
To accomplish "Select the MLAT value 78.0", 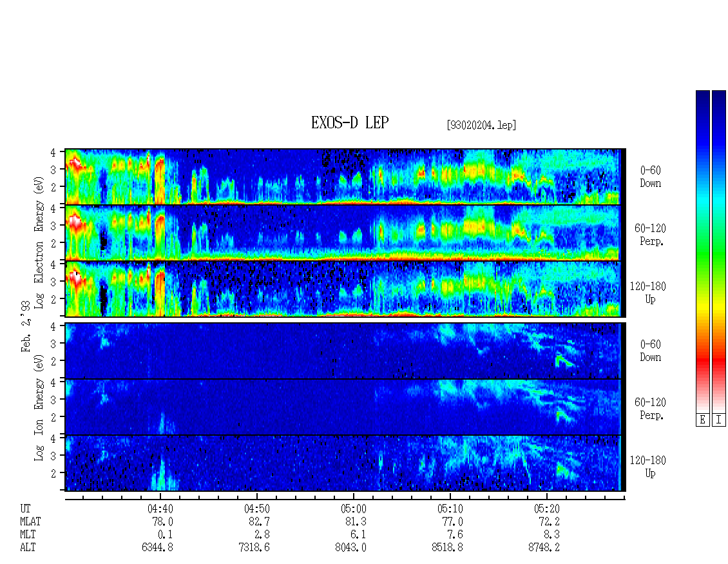I will click(162, 521).
